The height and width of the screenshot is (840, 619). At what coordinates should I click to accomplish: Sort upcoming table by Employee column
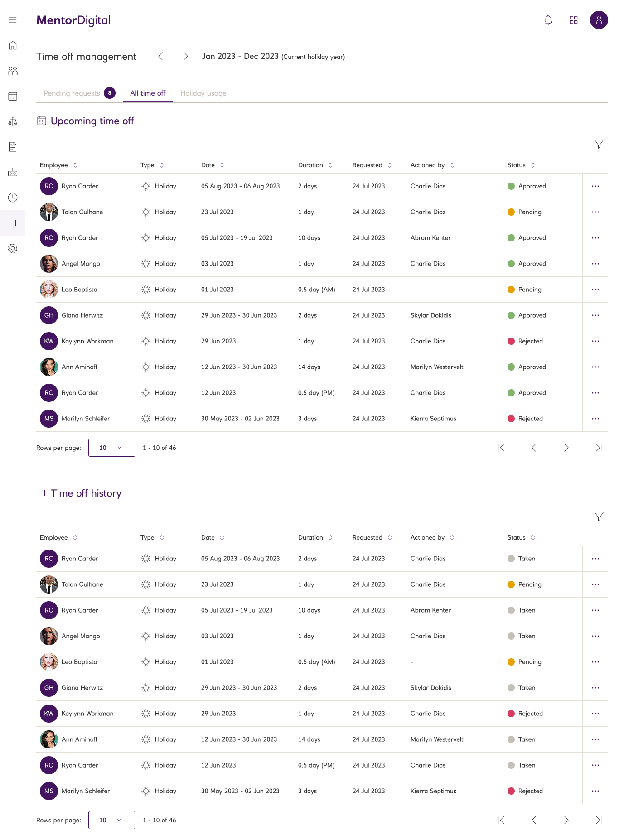(58, 165)
